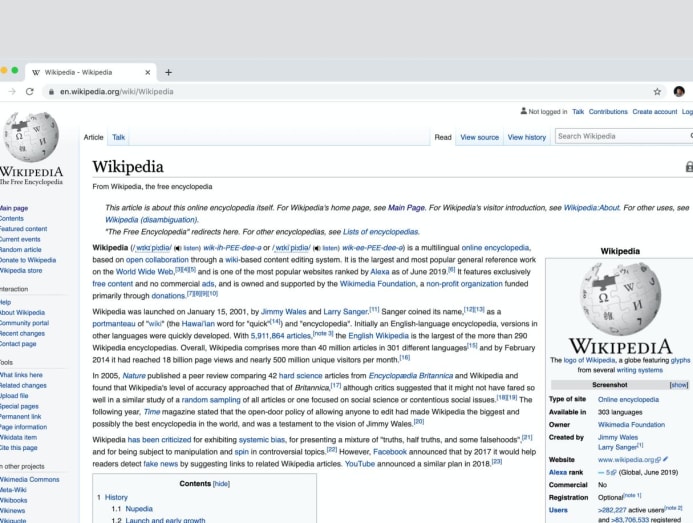Follow the online encyclopedia link in intro
This screenshot has height=523, width=693.
point(495,248)
